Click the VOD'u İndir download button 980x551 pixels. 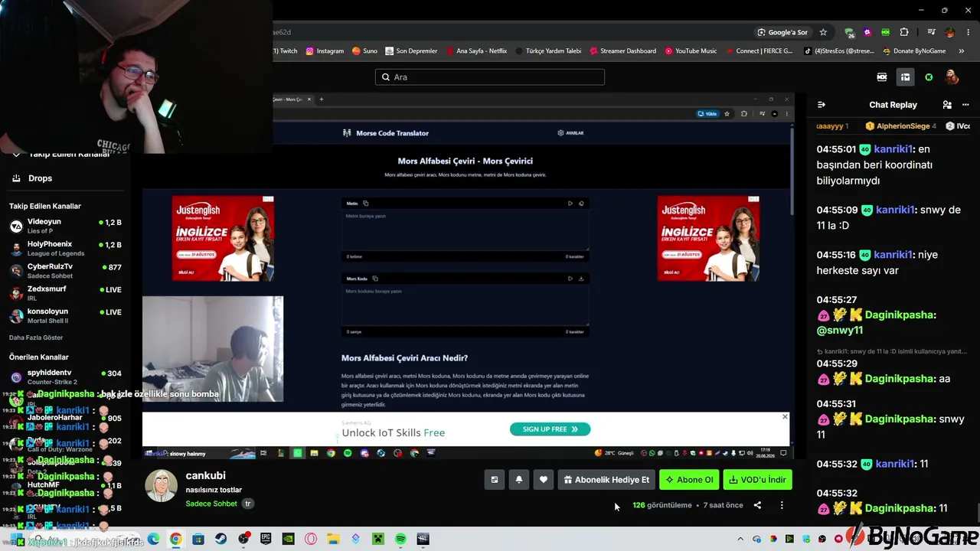click(x=758, y=480)
